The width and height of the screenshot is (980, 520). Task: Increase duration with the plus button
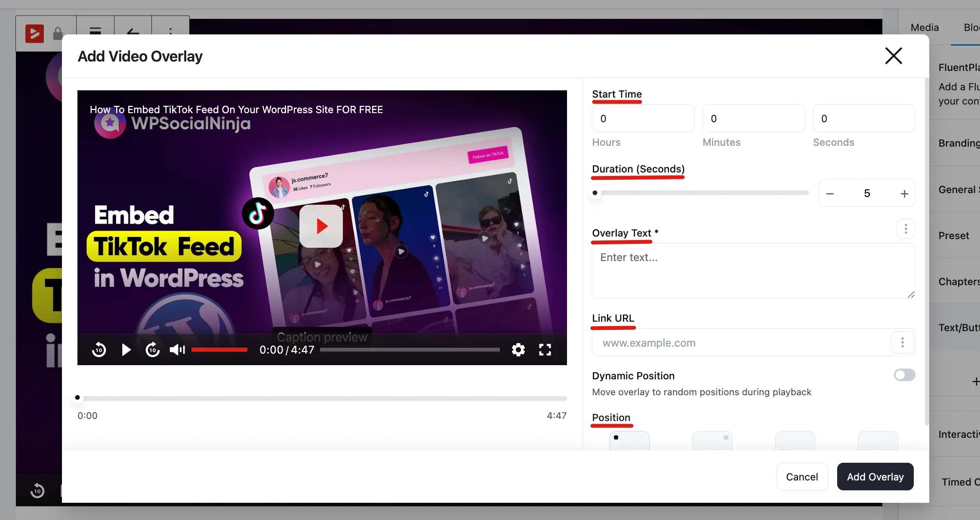coord(904,194)
